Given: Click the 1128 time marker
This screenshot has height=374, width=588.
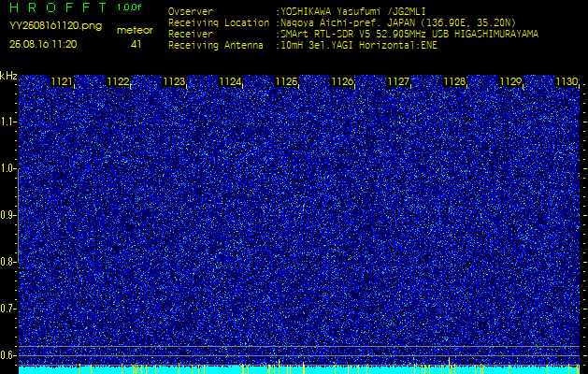Looking at the screenshot, I should (454, 81).
